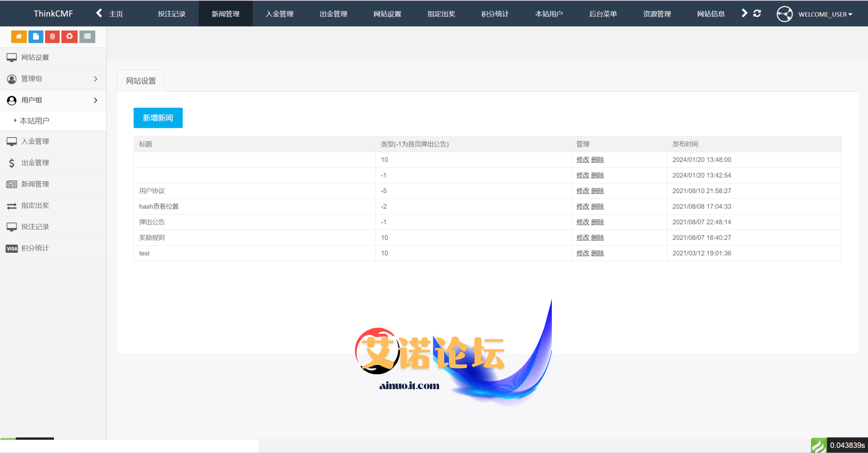Open the 积分统计 top tab
Viewport: 868px width, 453px height.
tap(495, 14)
